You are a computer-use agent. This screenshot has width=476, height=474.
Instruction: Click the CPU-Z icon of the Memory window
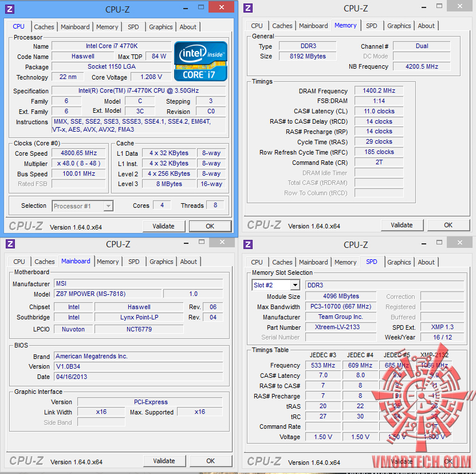[x=248, y=8]
